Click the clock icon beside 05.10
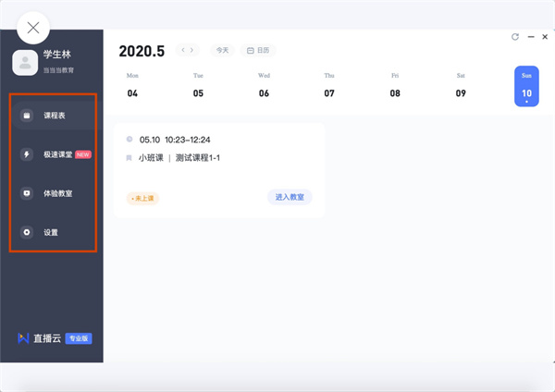This screenshot has width=555, height=392. point(129,140)
